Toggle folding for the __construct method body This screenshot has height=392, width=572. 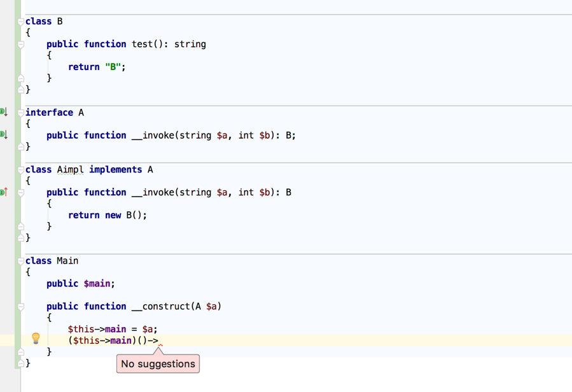pos(21,306)
